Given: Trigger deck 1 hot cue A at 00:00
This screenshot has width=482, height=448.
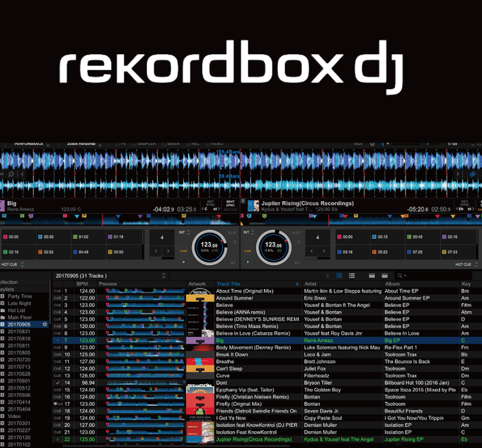Looking at the screenshot, I should click(19, 237).
